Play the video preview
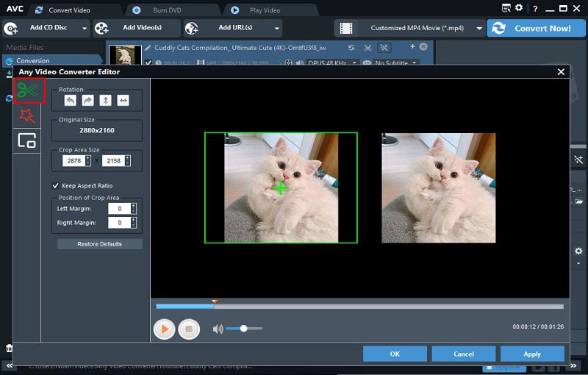Viewport: 588px width, 375px height. tap(164, 329)
